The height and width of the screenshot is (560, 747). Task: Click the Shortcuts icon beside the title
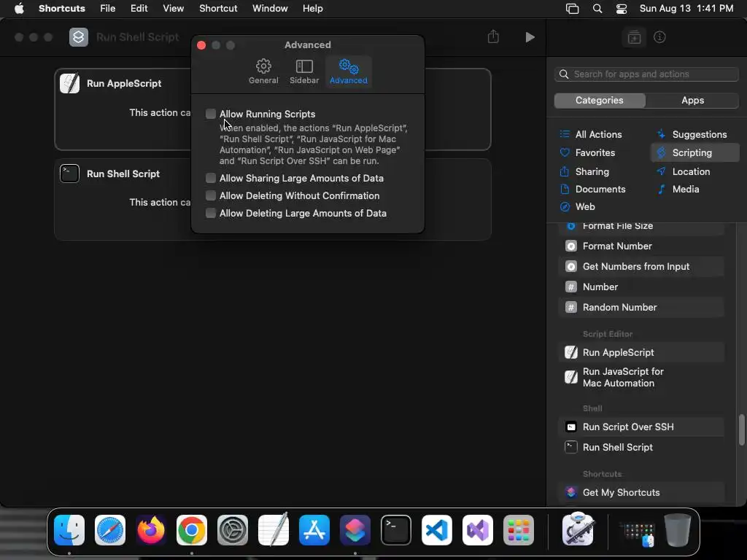pyautogui.click(x=79, y=37)
